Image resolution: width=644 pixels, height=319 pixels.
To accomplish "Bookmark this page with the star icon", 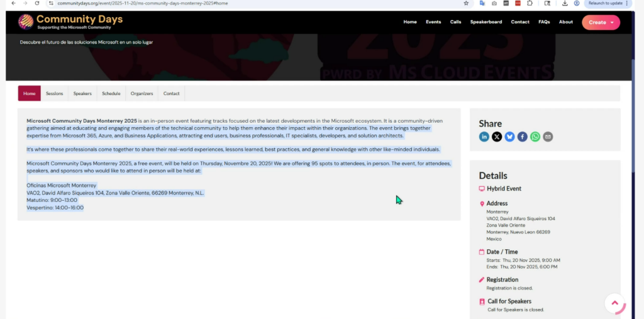I will tap(466, 3).
